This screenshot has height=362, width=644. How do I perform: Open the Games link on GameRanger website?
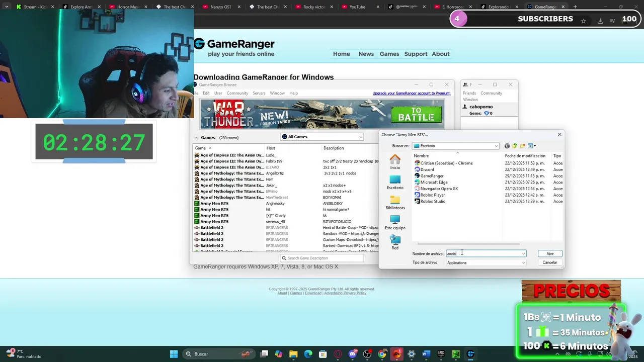tap(389, 54)
